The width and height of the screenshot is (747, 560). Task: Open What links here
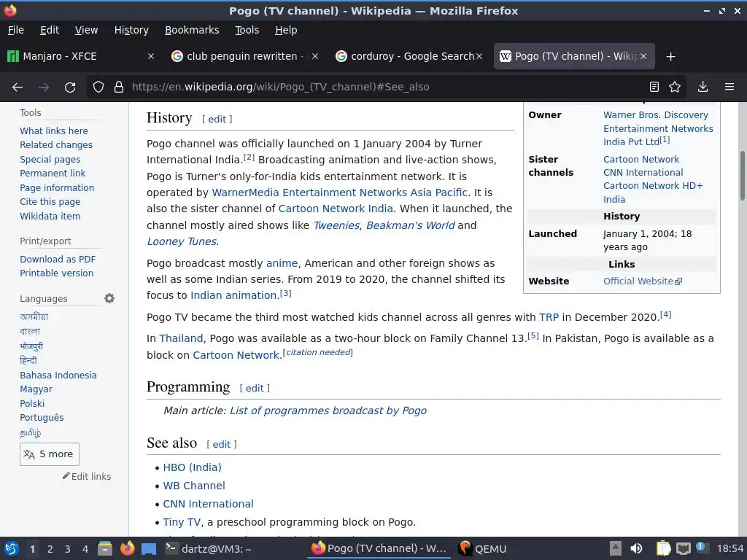pos(54,131)
